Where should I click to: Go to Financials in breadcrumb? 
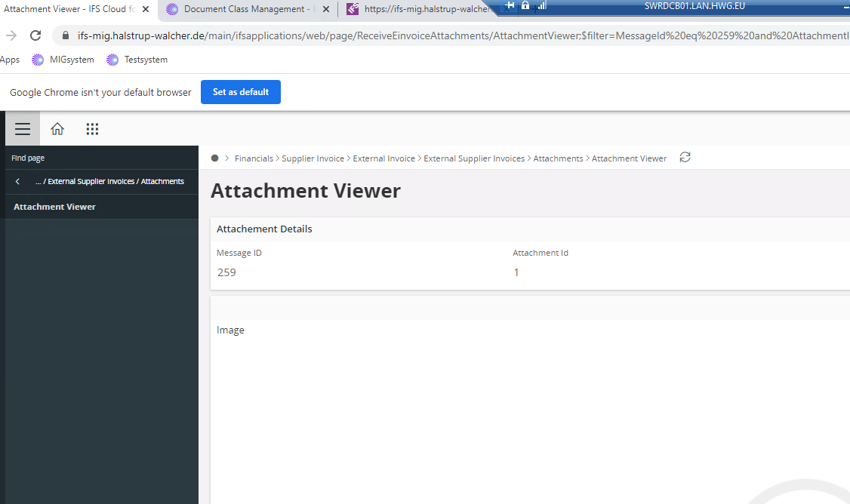tap(254, 158)
